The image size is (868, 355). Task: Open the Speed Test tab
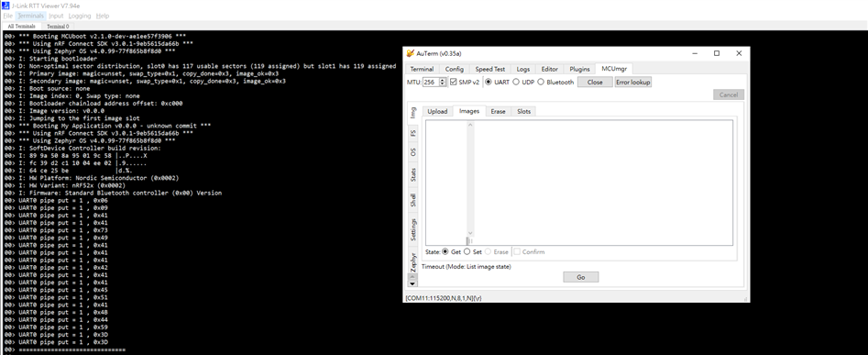click(x=489, y=69)
